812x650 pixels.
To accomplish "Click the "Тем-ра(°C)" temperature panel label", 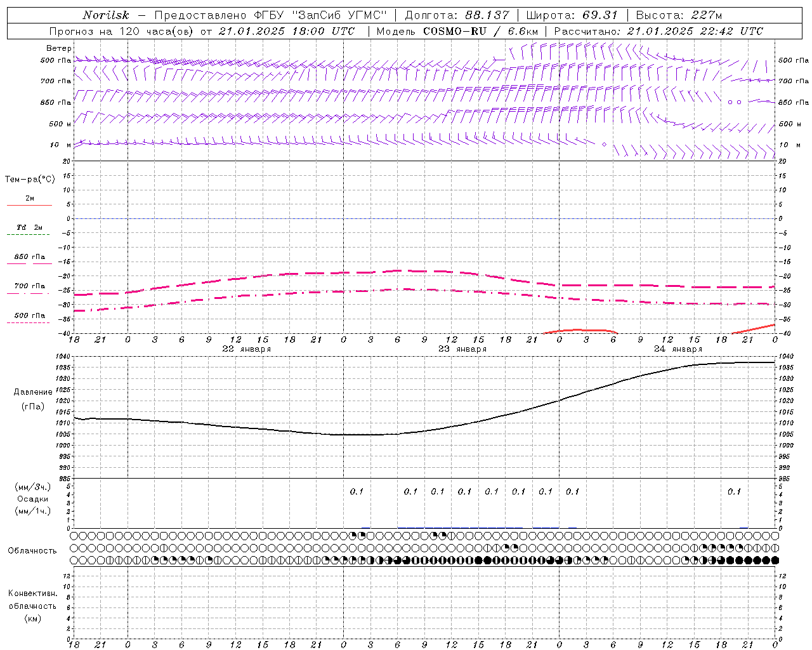I will (x=30, y=180).
